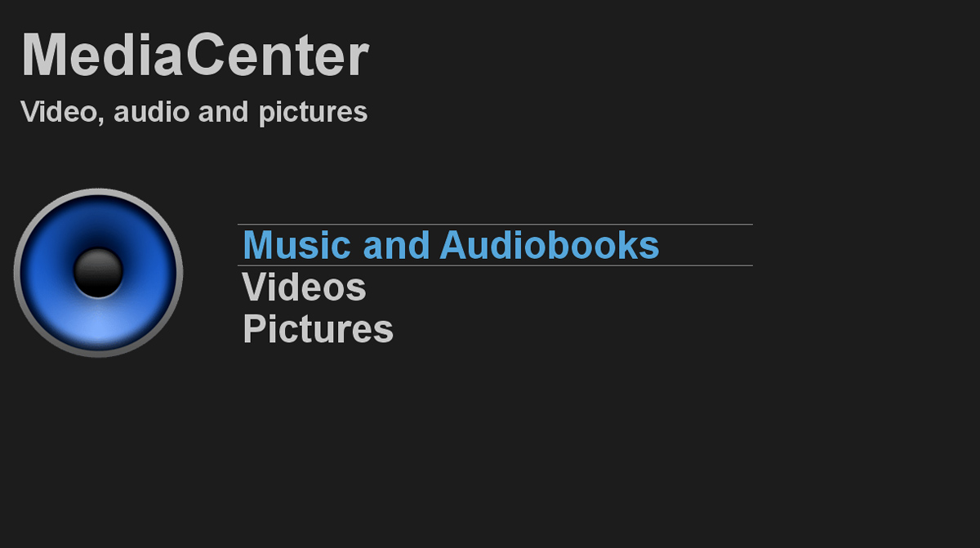Click the word 'pictures' in the subtitle
Image resolution: width=980 pixels, height=548 pixels.
tap(313, 113)
